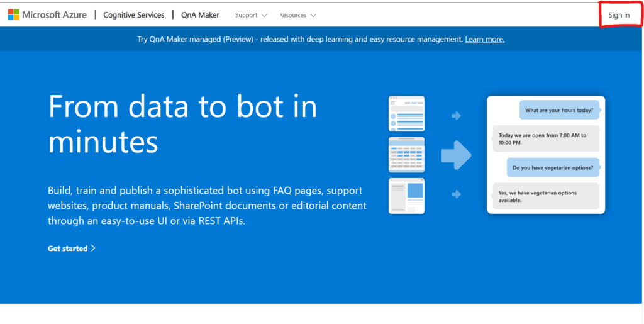Image resolution: width=644 pixels, height=324 pixels.
Task: Open the Cognitive Services page link
Action: [x=133, y=14]
